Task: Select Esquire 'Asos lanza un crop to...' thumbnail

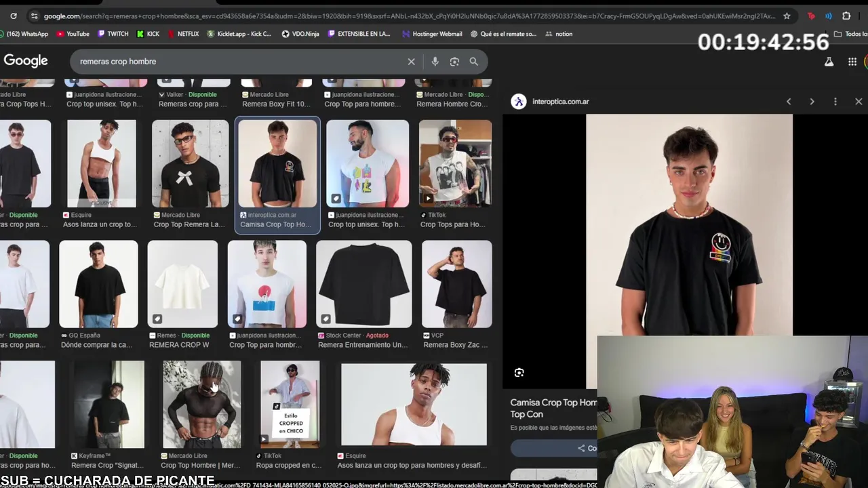Action: point(102,164)
